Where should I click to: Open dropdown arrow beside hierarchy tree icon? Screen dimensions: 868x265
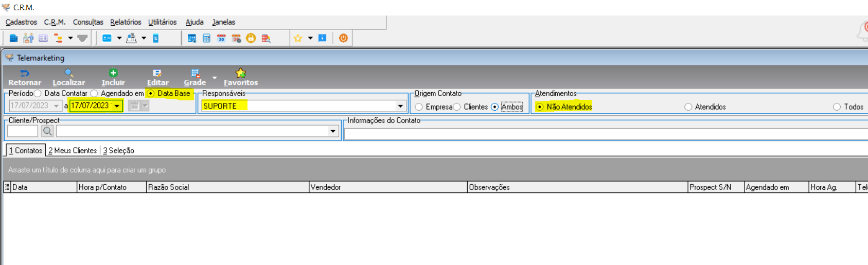point(70,38)
